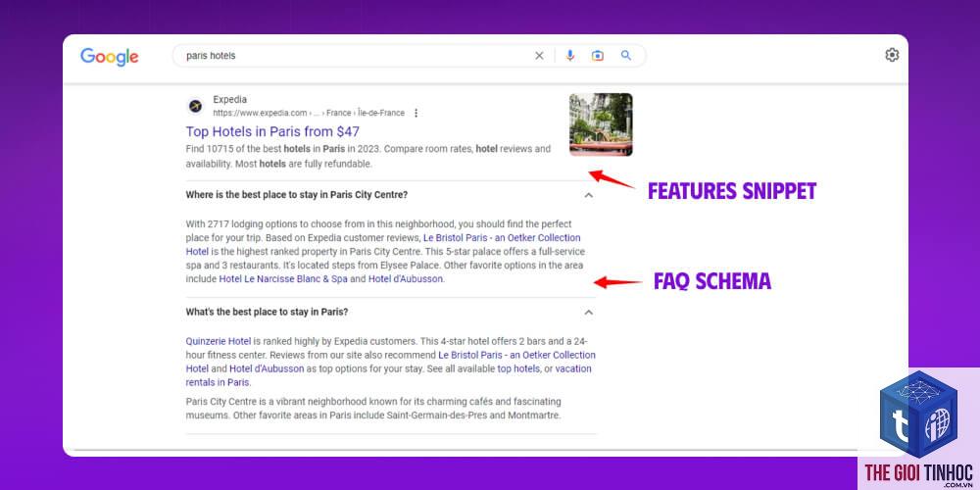Open Google settings gear
980x490 pixels.
(x=892, y=55)
